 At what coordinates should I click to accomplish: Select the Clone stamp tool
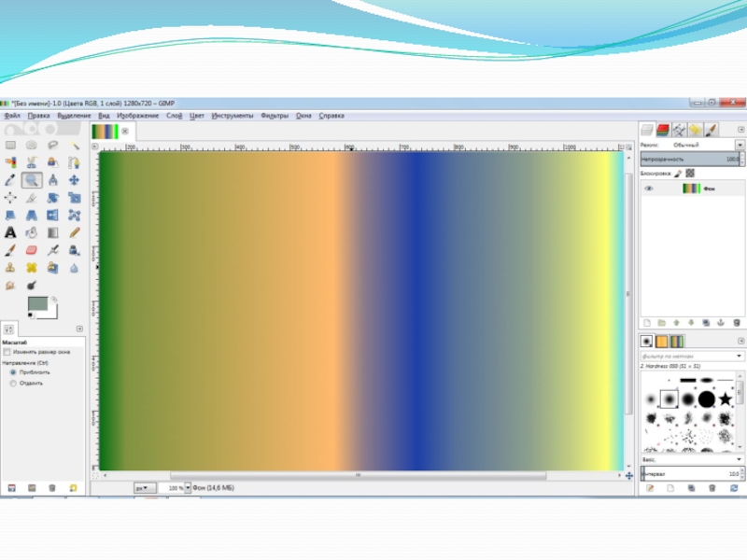click(x=10, y=268)
